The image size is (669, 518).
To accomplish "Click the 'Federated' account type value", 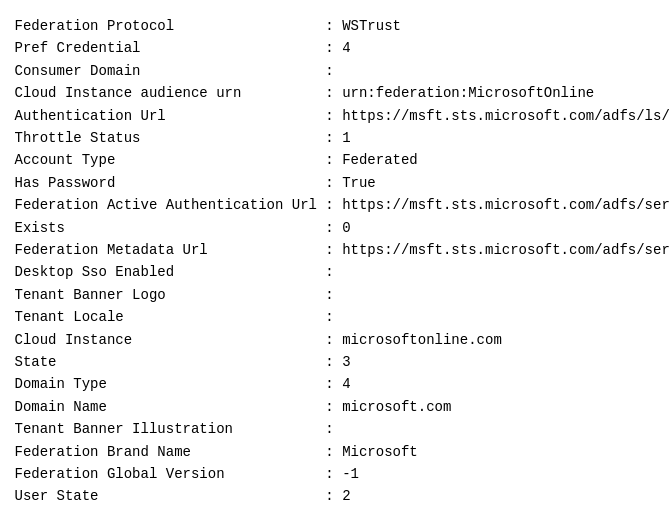I will (380, 160).
